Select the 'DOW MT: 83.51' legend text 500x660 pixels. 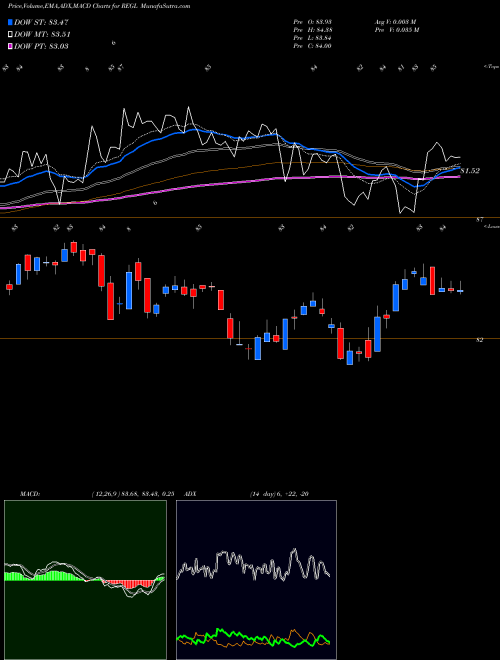[x=42, y=35]
